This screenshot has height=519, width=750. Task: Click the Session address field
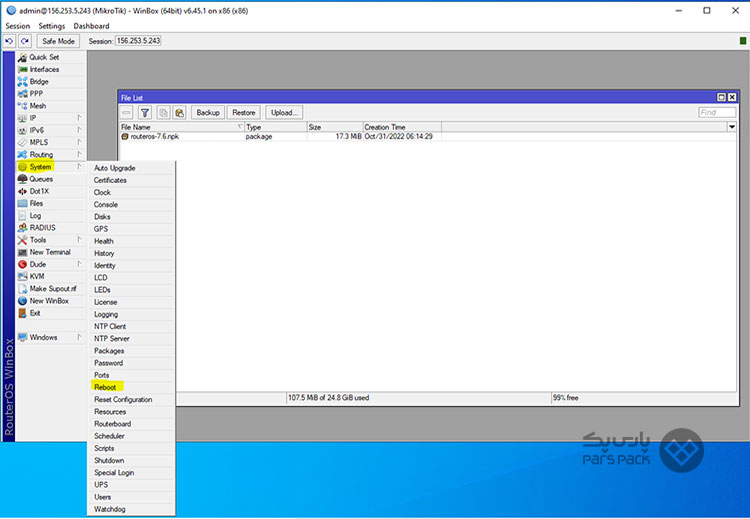point(138,41)
